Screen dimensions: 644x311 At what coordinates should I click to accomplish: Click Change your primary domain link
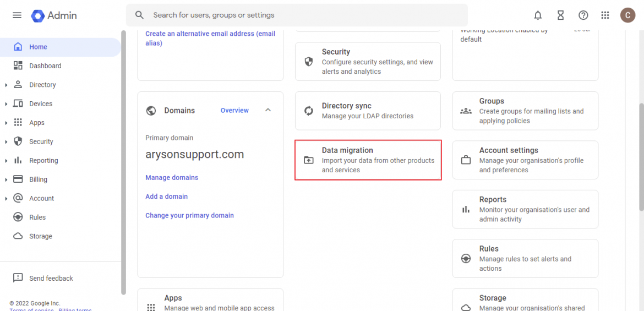click(x=189, y=215)
